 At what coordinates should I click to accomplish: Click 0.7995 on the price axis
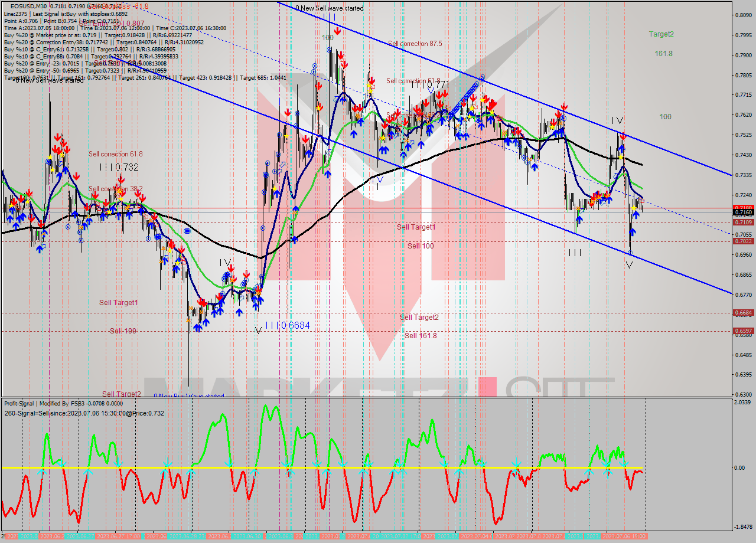click(743, 35)
